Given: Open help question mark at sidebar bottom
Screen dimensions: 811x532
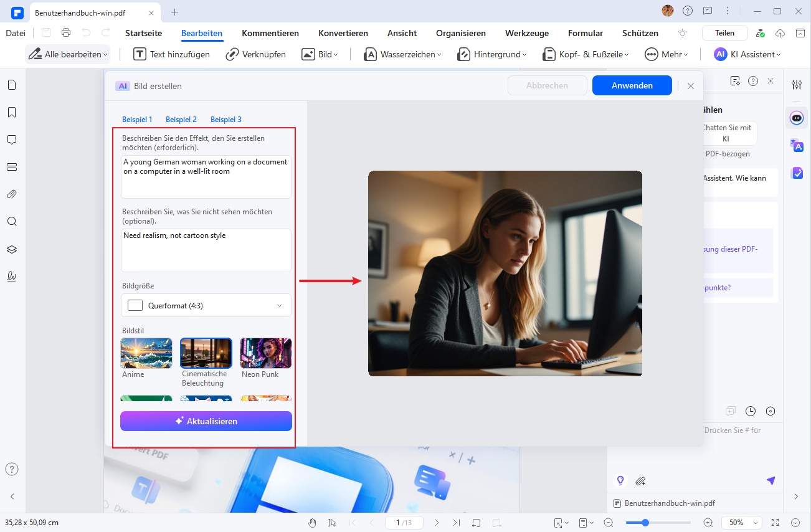Looking at the screenshot, I should tap(12, 469).
